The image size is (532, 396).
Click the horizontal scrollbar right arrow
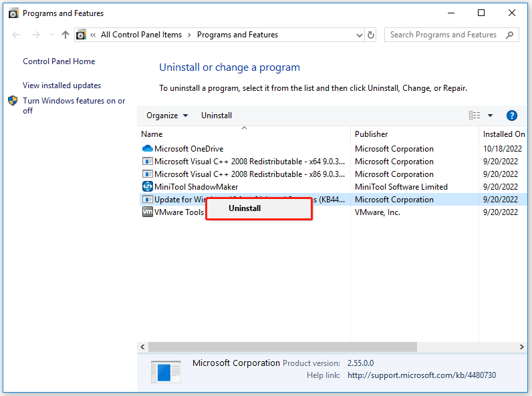pyautogui.click(x=521, y=347)
